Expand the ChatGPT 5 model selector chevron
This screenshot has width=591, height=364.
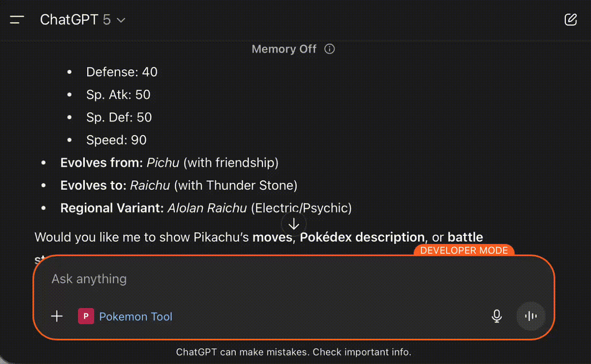[121, 20]
